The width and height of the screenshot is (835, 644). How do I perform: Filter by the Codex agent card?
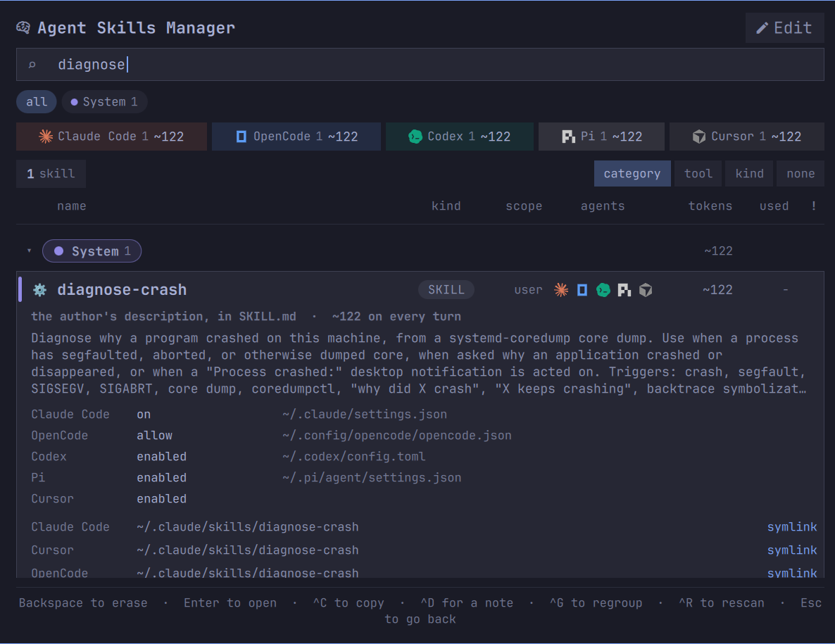coord(460,137)
